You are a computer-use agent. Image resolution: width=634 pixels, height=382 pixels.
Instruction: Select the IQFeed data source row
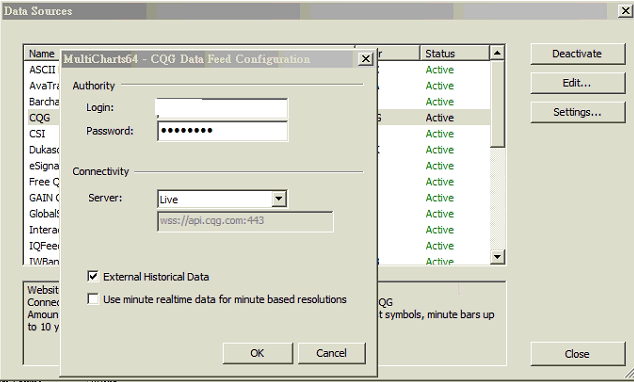click(x=44, y=246)
